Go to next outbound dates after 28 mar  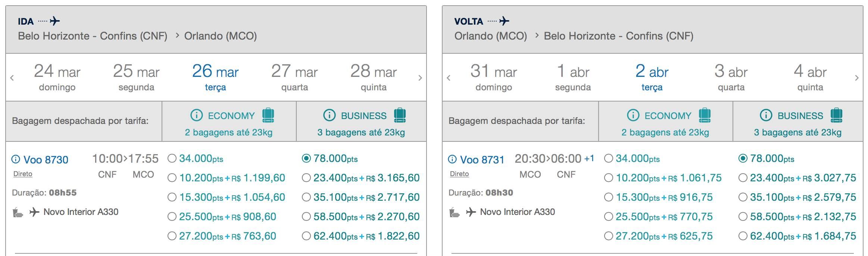point(420,78)
